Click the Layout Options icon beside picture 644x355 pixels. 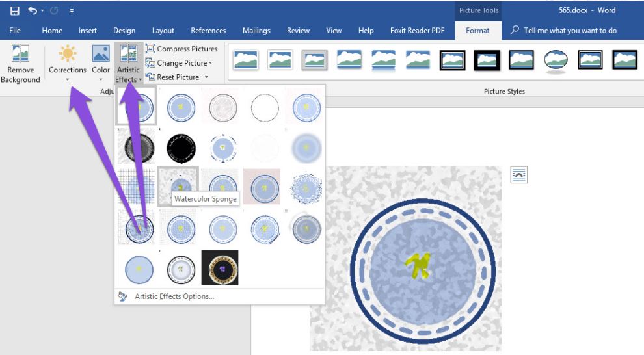(518, 175)
